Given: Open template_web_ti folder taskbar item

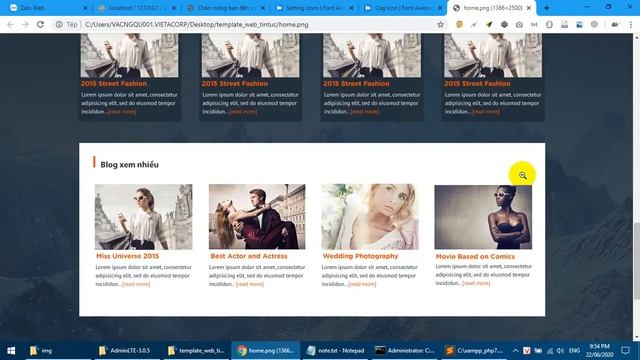Looking at the screenshot, I should [196, 351].
